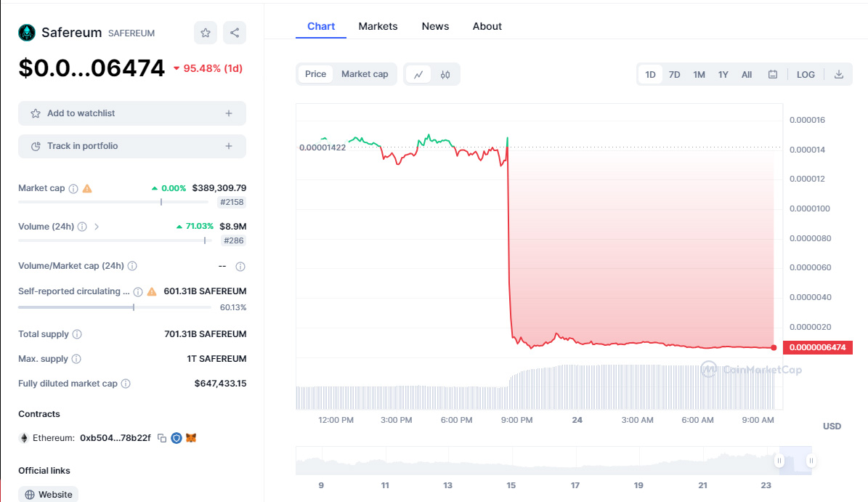Click the Total supply info icon
Screen dimensions: 868x502
(x=77, y=334)
